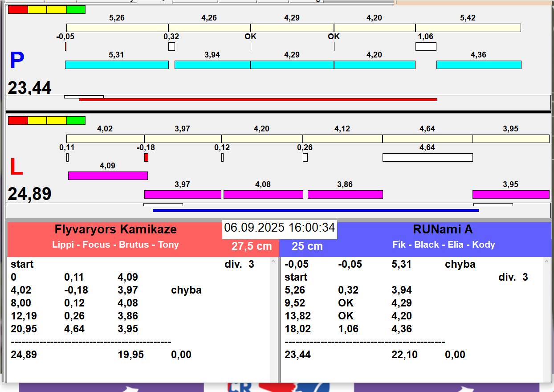The width and height of the screenshot is (554, 392).
Task: Select the magenta run bar labeled 3,97
Action: click(183, 194)
